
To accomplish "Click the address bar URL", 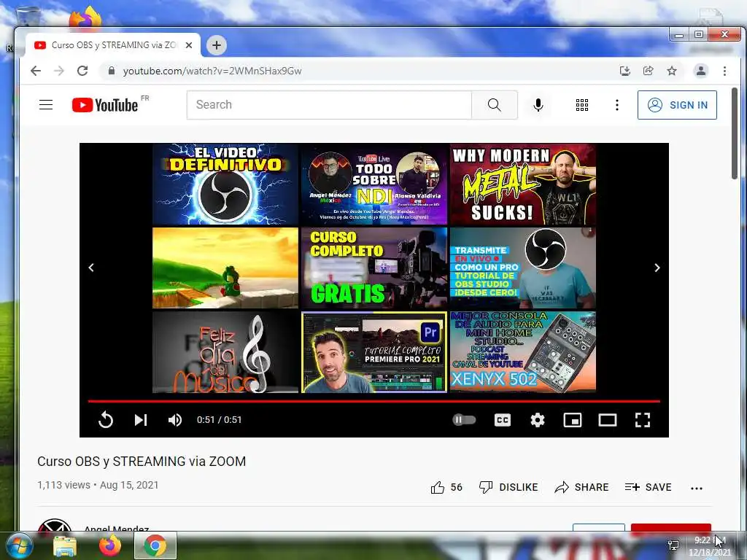I will [x=212, y=71].
